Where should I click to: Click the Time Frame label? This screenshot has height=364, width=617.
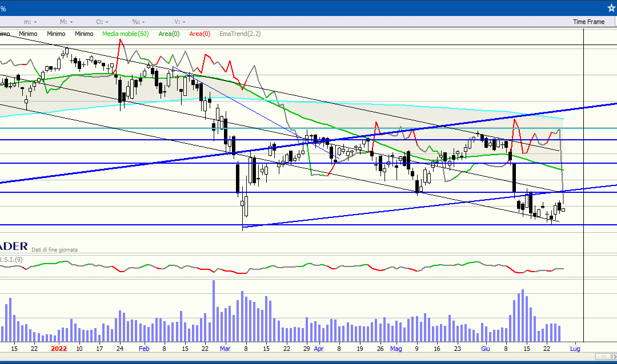pos(588,22)
